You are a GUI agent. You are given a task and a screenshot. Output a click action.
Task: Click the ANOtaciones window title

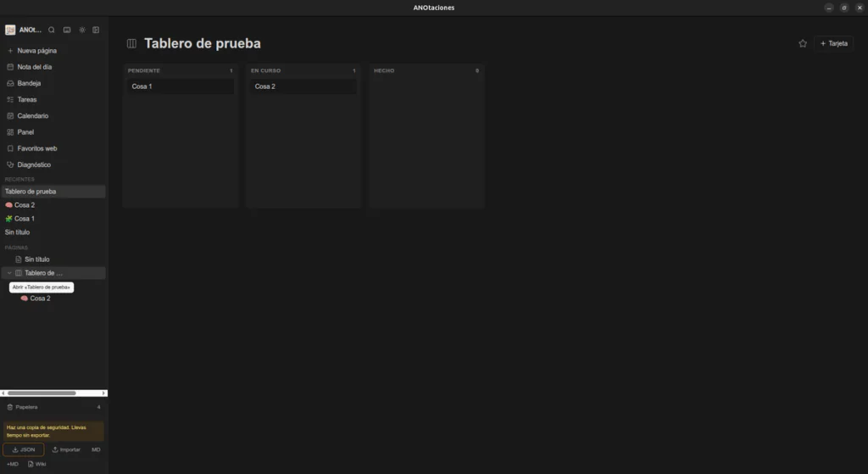[434, 8]
